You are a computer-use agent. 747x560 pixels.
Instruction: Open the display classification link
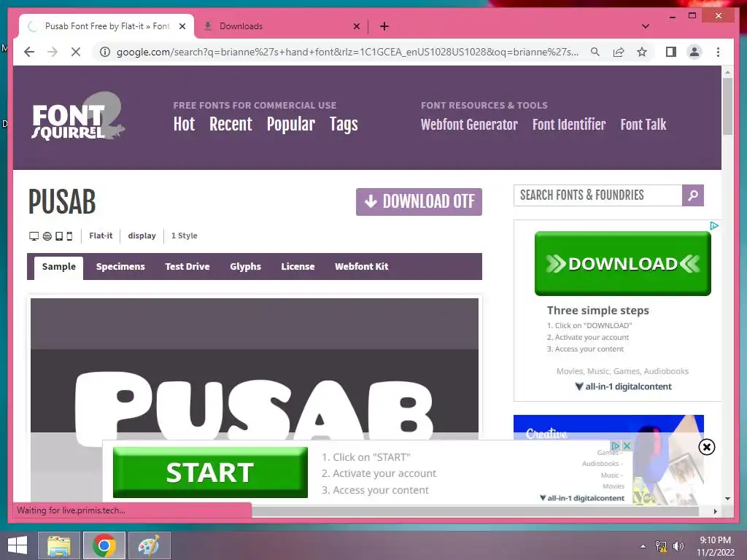point(142,236)
